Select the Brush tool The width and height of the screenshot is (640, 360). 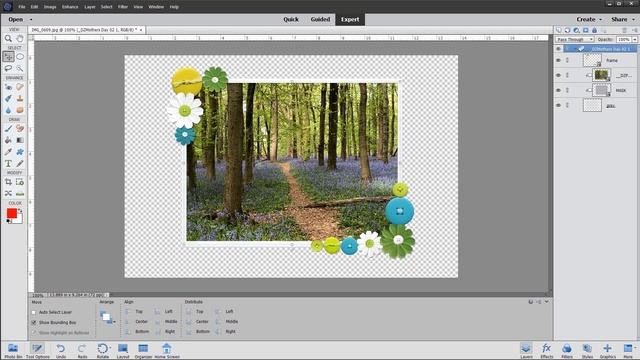pyautogui.click(x=8, y=129)
